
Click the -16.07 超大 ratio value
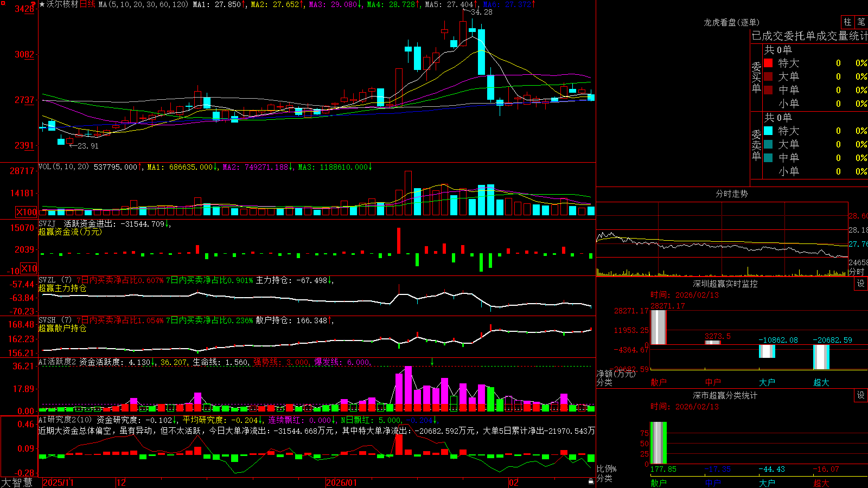(x=826, y=469)
